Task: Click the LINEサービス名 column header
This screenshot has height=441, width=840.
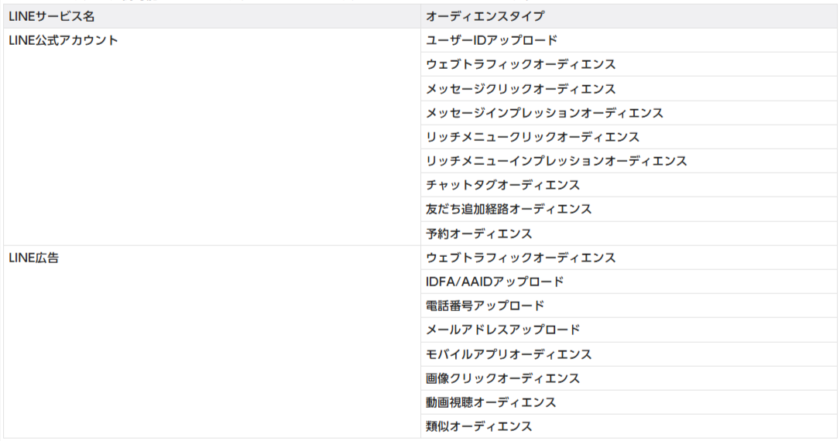Action: 51,17
